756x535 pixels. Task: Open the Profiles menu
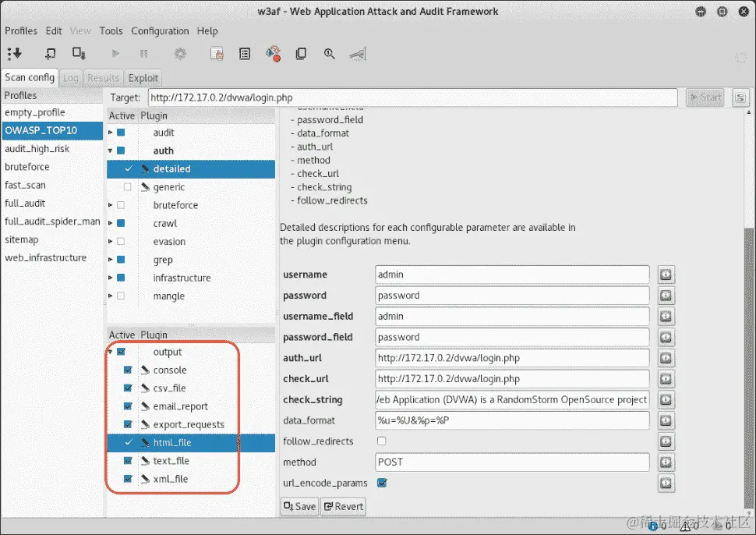pos(21,31)
